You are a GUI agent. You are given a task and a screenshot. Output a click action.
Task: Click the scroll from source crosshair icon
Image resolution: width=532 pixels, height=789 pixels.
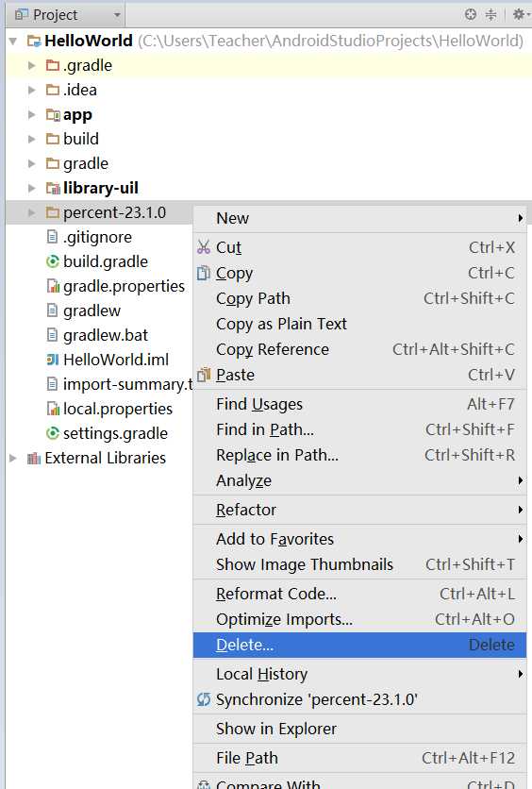(470, 14)
